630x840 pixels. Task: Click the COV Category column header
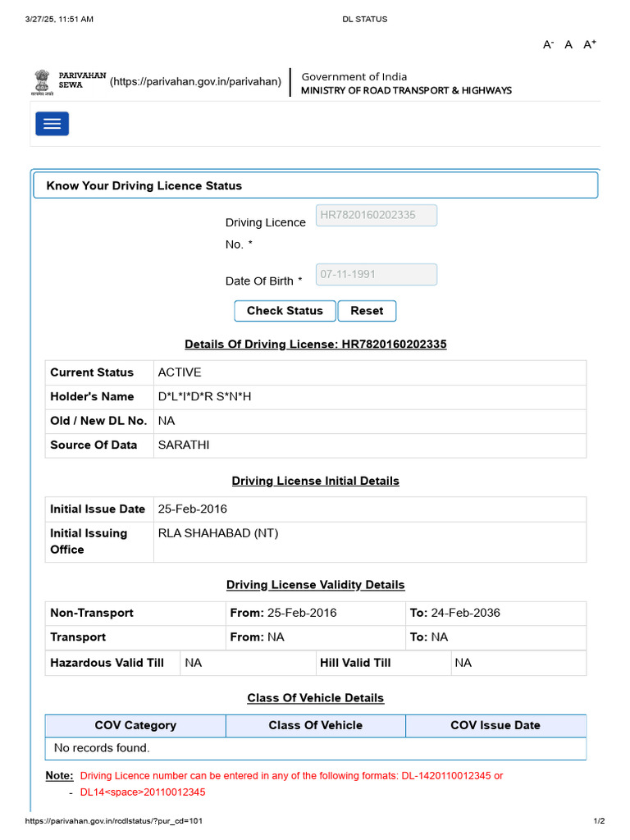pos(135,725)
